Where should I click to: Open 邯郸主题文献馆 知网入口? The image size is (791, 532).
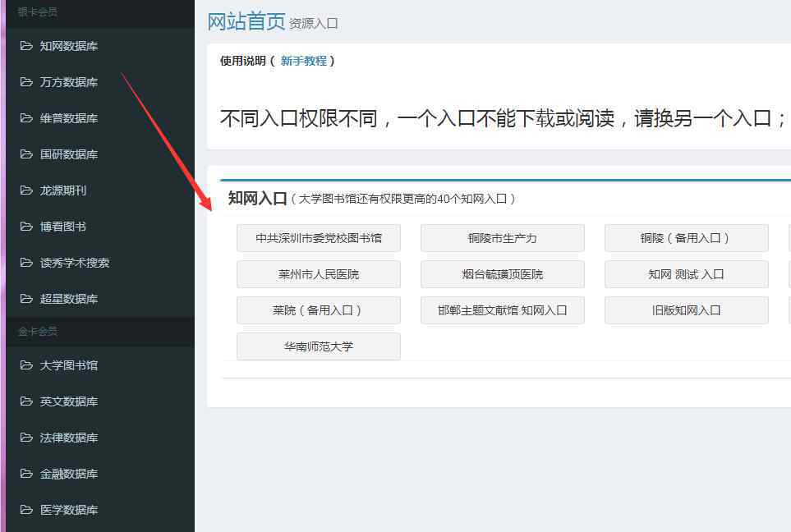pos(503,310)
